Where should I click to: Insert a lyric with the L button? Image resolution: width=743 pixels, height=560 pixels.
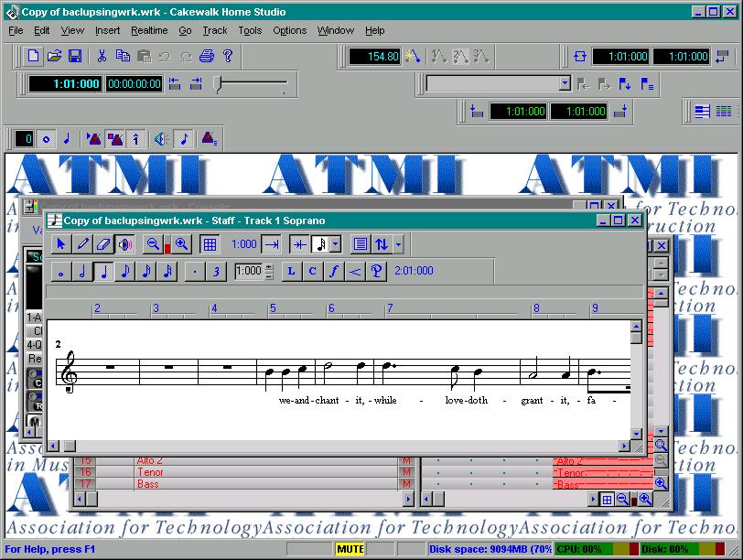coord(291,271)
